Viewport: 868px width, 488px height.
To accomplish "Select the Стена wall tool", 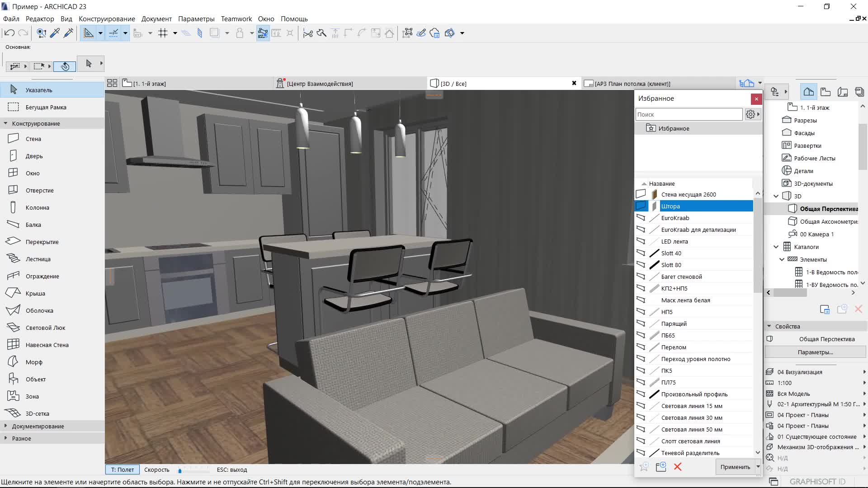I will (x=33, y=139).
